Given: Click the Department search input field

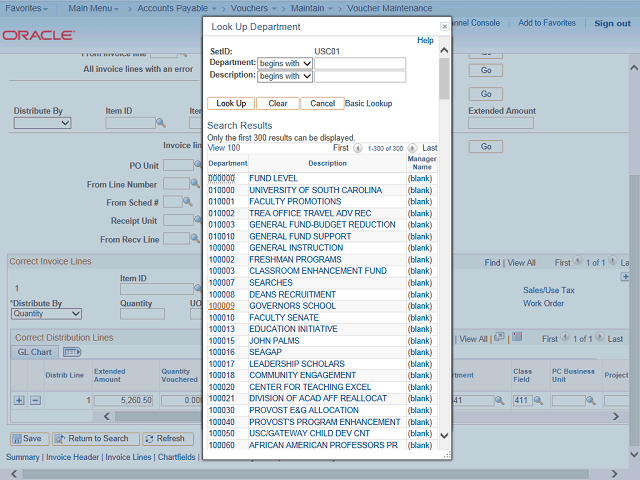Looking at the screenshot, I should 360,64.
